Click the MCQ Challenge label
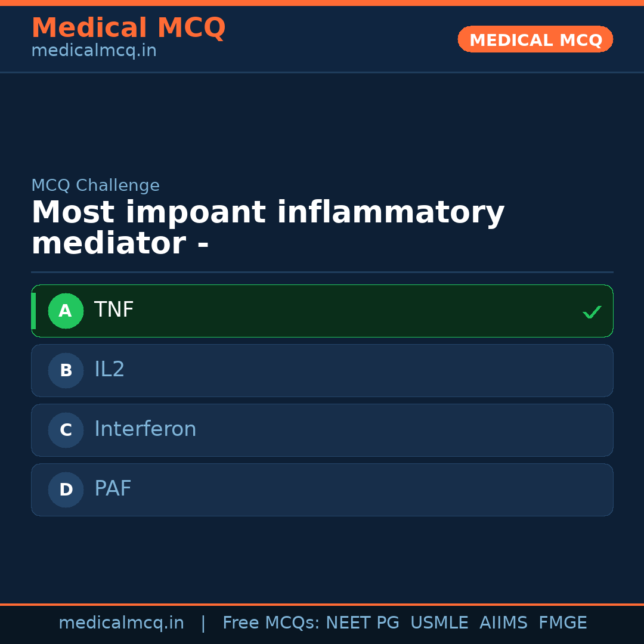Viewport: 644px width, 644px height. pyautogui.click(x=95, y=185)
